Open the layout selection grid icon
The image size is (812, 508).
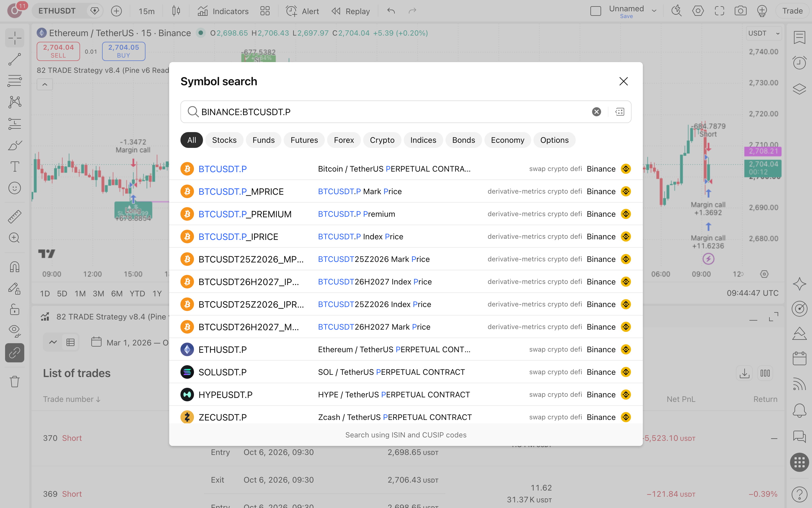point(265,11)
